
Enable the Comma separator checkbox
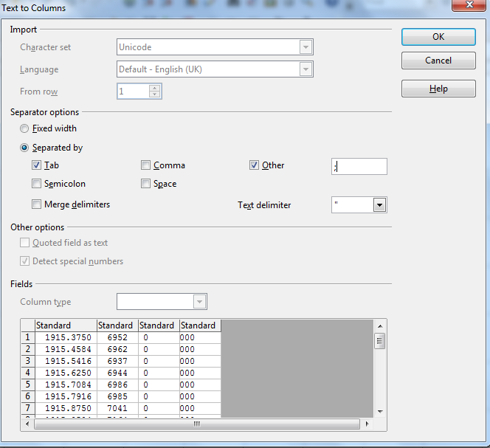(146, 165)
